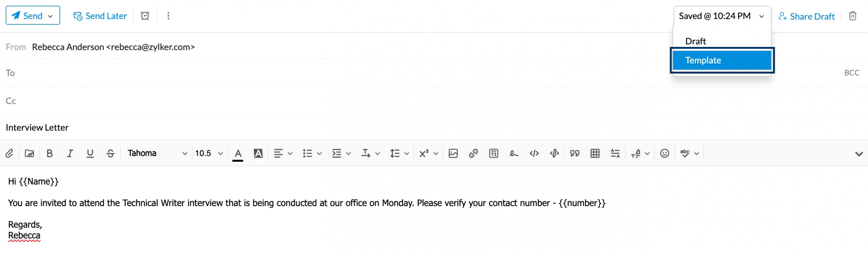Toggle italic formatting
Viewport: 868px width, 253px height.
tap(70, 153)
